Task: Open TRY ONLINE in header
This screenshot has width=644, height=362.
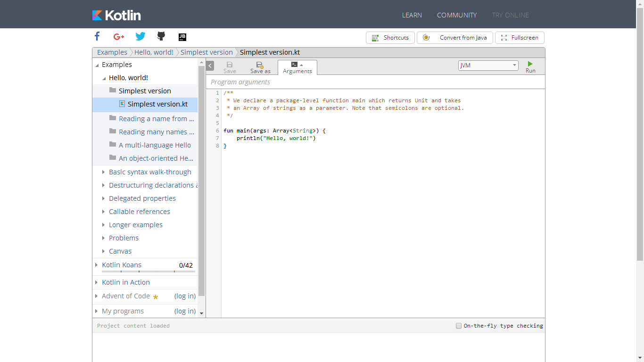Action: click(x=511, y=15)
